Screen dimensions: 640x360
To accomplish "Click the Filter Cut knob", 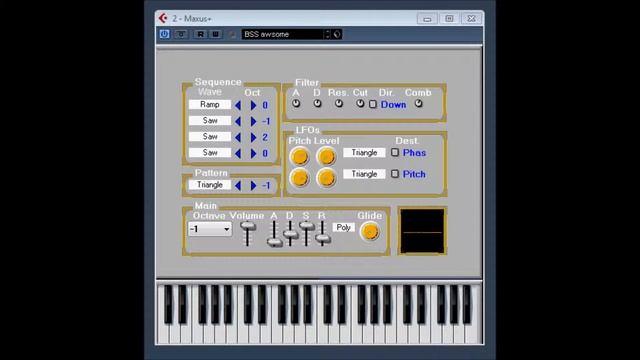I will click(360, 104).
